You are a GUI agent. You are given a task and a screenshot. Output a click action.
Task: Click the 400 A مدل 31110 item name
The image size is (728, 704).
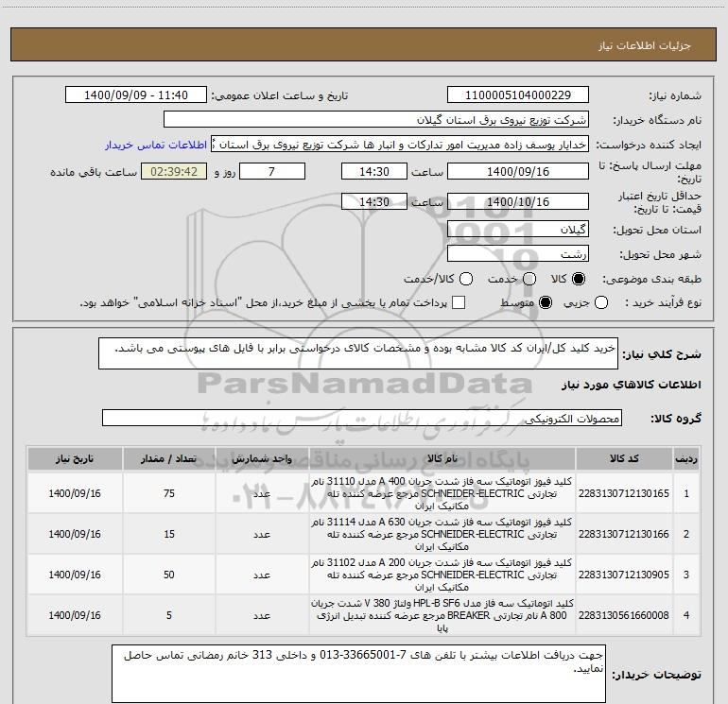point(442,493)
